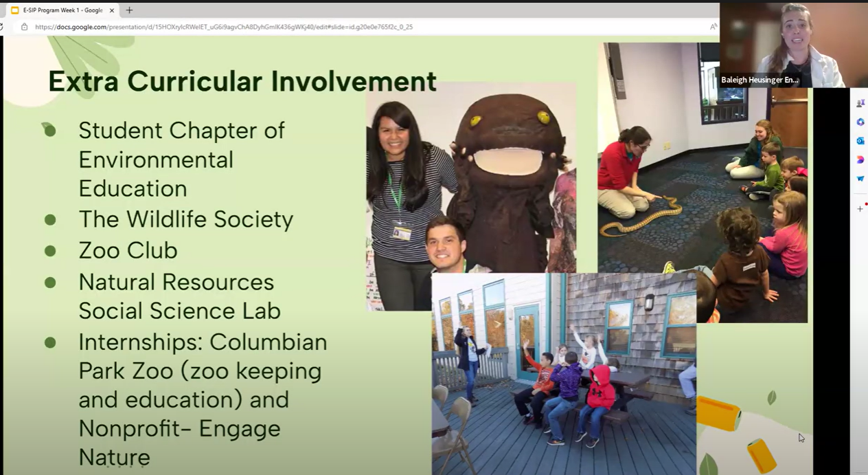Click the Baleigh Heusinger name label
Image resolution: width=868 pixels, height=475 pixels.
(759, 80)
